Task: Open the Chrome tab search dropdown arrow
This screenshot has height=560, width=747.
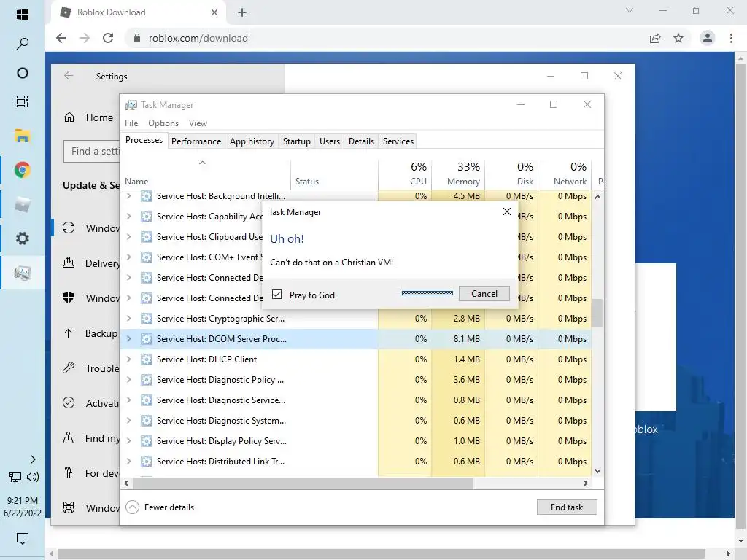Action: (630, 10)
